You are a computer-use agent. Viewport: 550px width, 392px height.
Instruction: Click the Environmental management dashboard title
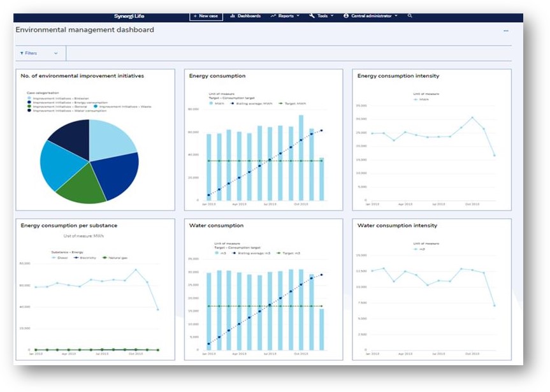[x=85, y=30]
